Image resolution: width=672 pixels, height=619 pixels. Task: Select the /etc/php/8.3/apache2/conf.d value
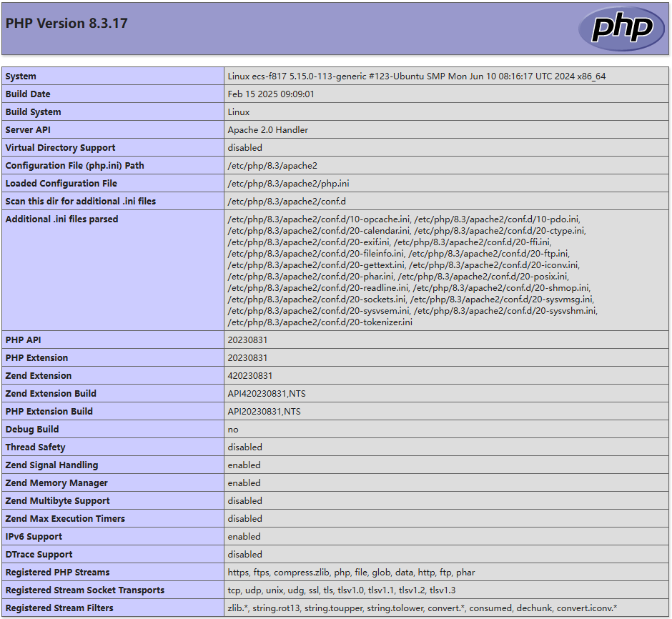(287, 202)
